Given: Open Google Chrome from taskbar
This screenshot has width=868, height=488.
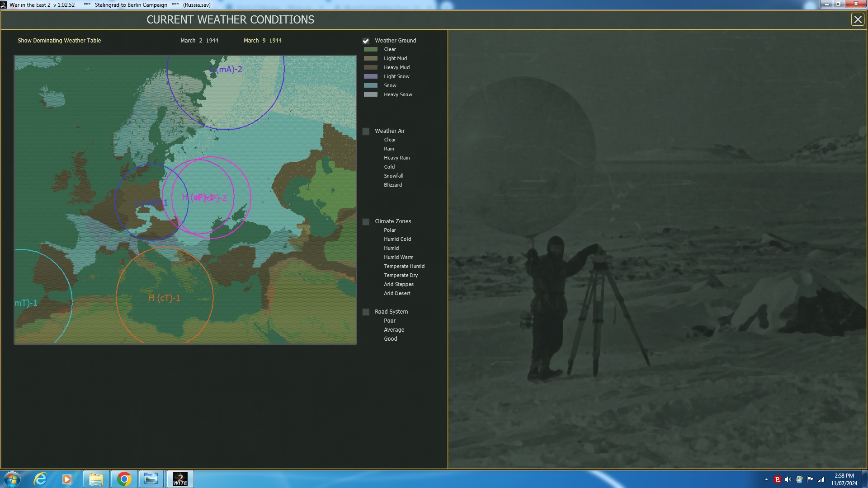Looking at the screenshot, I should [x=124, y=479].
